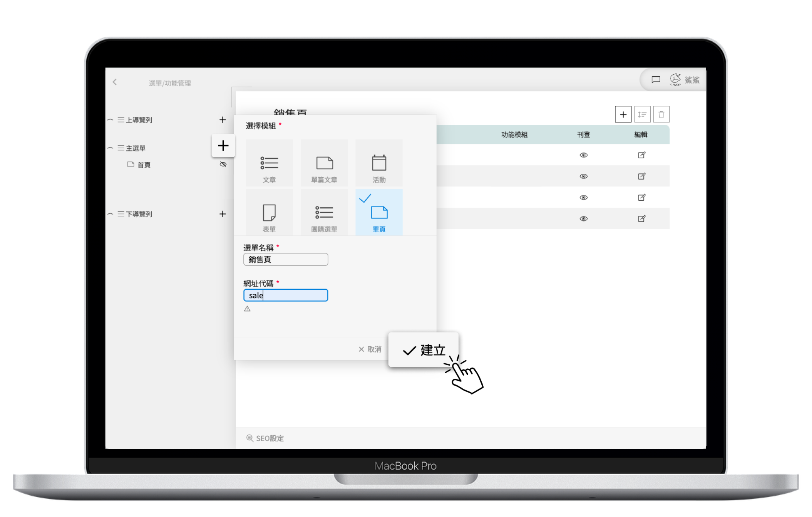Collapse the 主選單 section
The height and width of the screenshot is (517, 812).
[110, 148]
